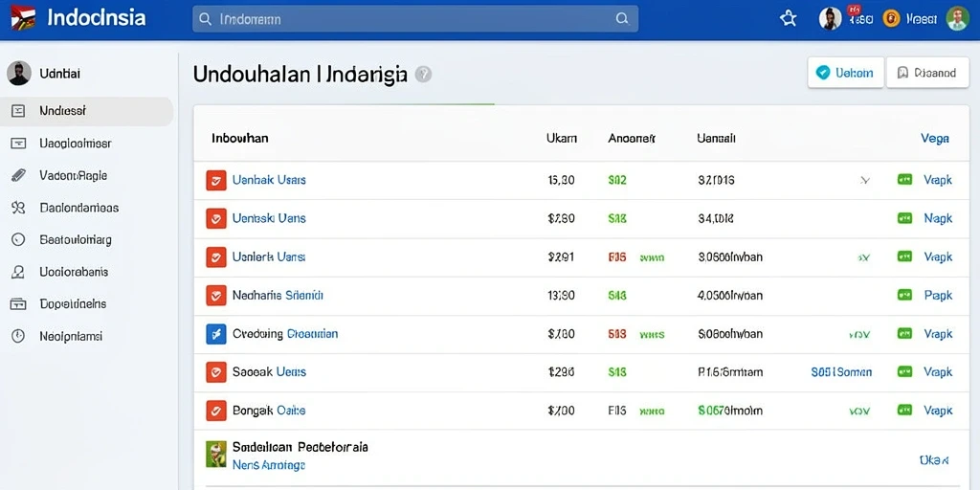
Task: Click the wallet icon beside Dopeidnelns
Action: pyautogui.click(x=18, y=303)
